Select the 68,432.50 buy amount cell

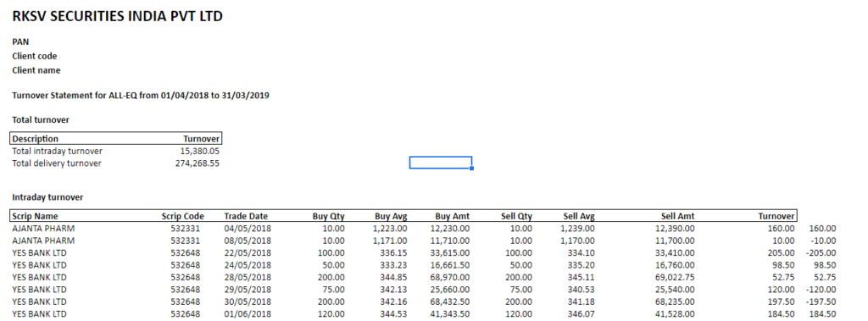pyautogui.click(x=450, y=302)
